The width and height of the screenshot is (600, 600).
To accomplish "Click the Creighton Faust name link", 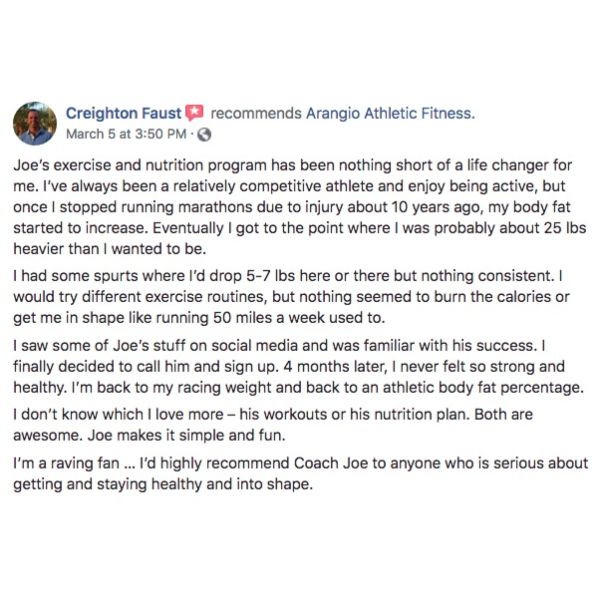I will point(123,113).
